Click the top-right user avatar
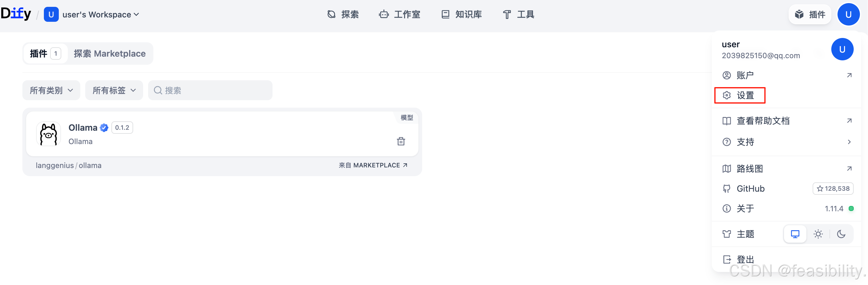 848,15
